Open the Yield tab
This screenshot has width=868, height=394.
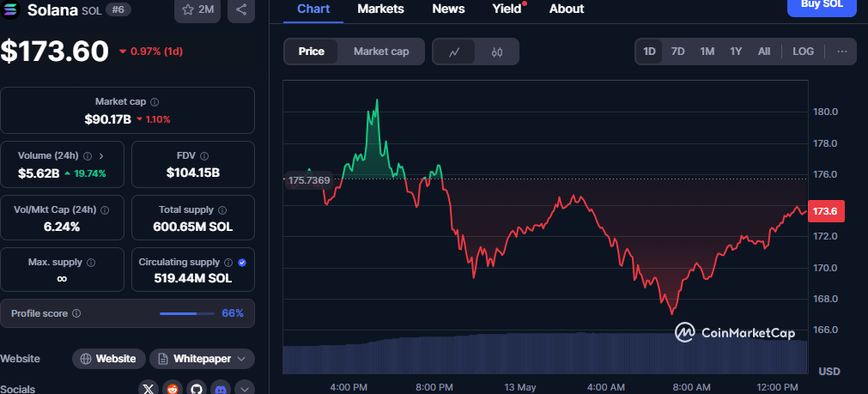[507, 9]
